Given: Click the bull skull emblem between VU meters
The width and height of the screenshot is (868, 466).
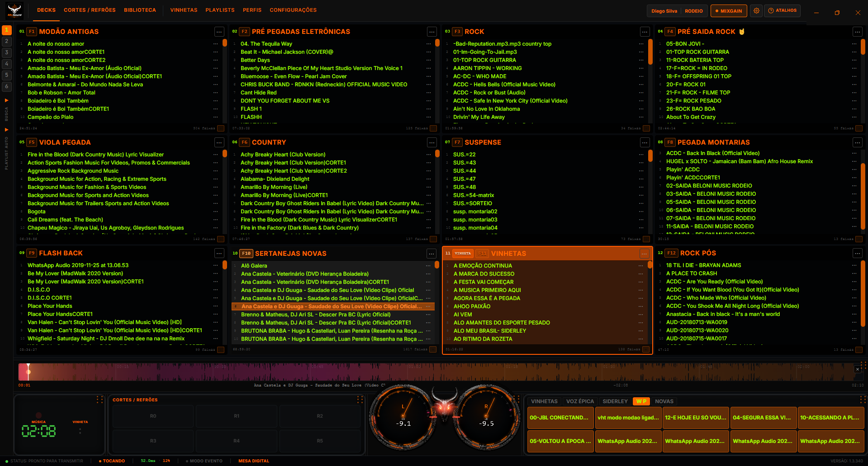Looking at the screenshot, I should (x=445, y=405).
